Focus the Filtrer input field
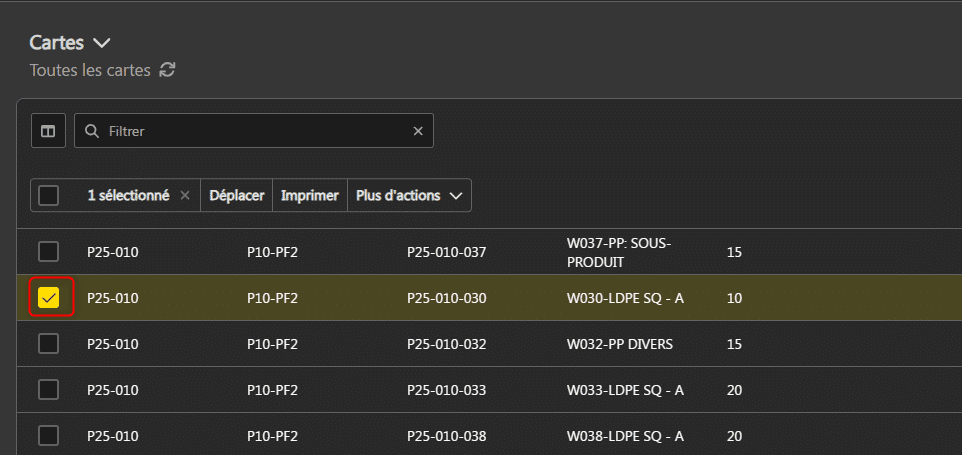Screen dimensions: 962x455 (255, 131)
